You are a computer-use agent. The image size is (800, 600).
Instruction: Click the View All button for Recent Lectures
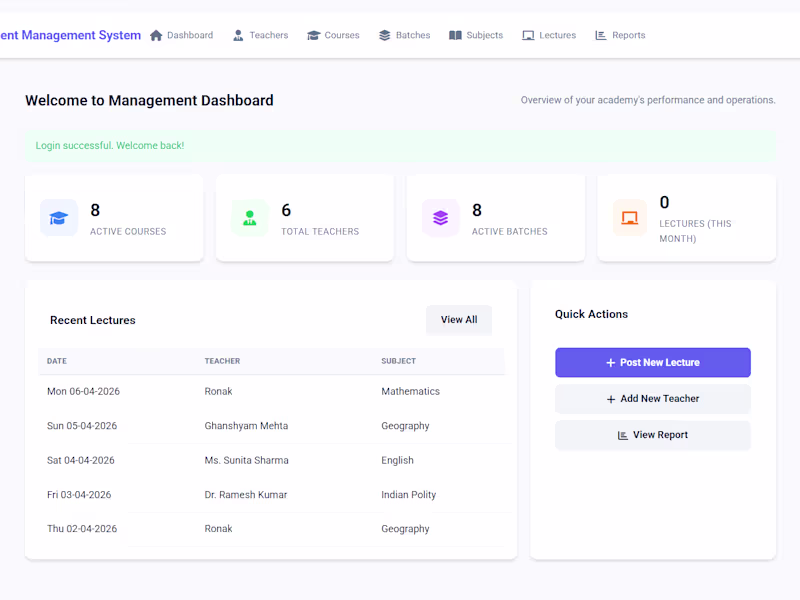[x=459, y=320]
